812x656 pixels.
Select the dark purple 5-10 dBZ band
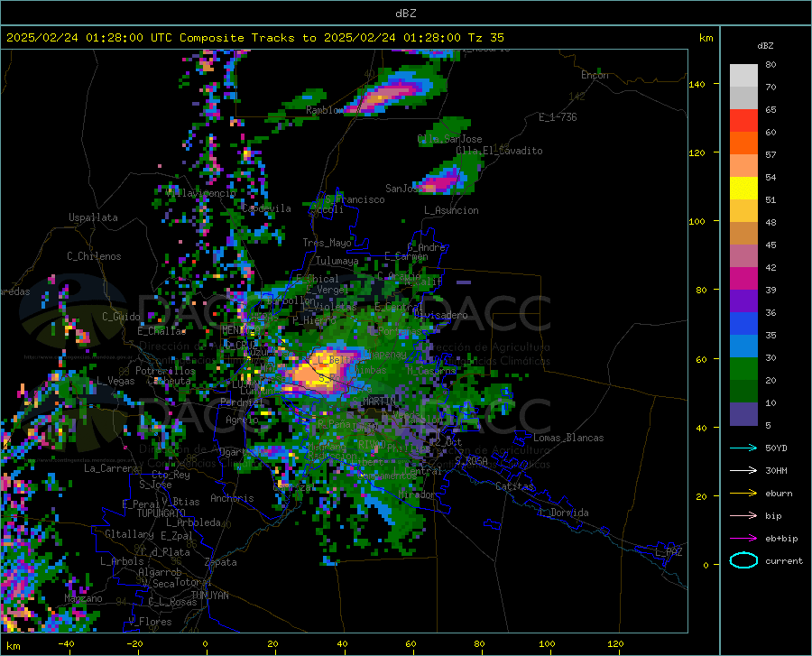coord(743,414)
